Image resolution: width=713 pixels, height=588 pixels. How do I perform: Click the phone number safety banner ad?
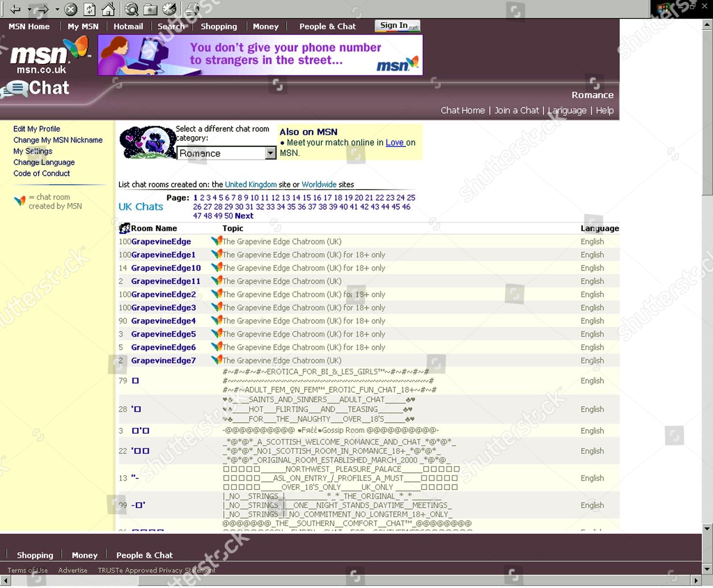coord(260,55)
